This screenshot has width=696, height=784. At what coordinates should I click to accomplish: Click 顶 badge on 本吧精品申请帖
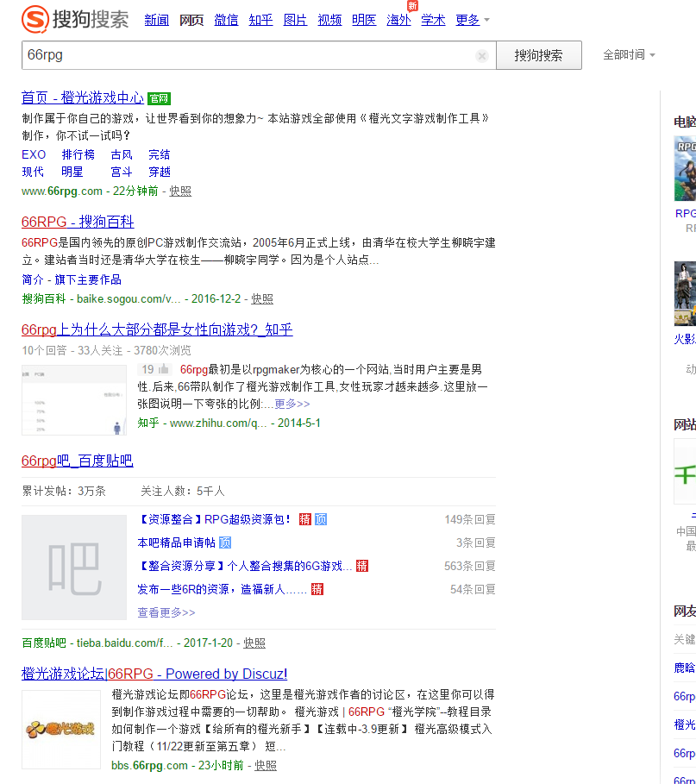pyautogui.click(x=225, y=543)
